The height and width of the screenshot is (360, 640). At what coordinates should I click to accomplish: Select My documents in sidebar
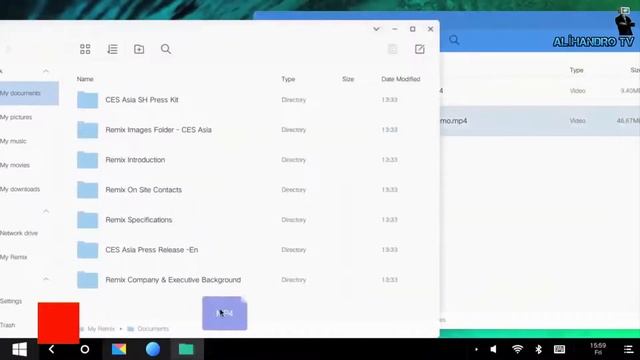29,93
